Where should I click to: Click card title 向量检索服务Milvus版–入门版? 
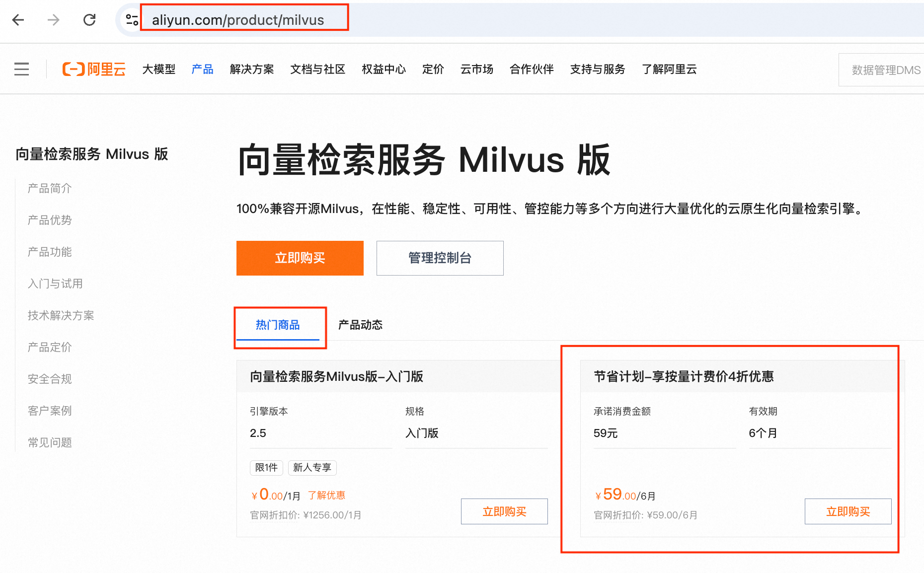[336, 376]
